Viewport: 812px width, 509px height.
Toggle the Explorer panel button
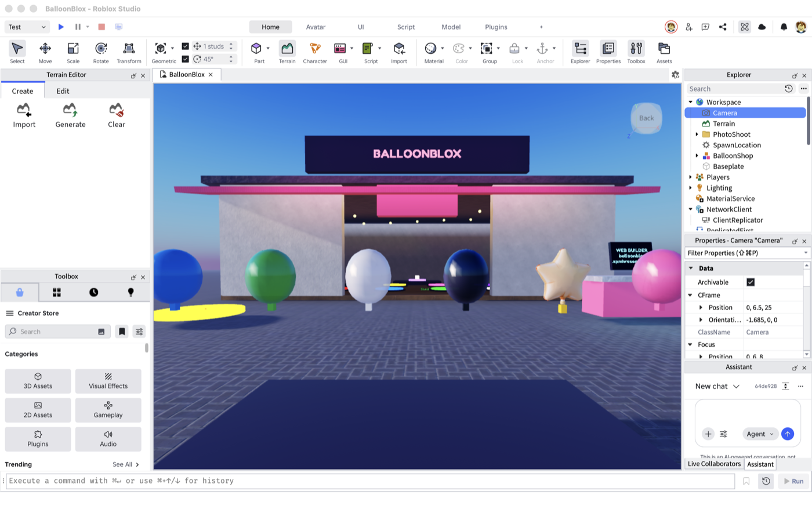(580, 52)
